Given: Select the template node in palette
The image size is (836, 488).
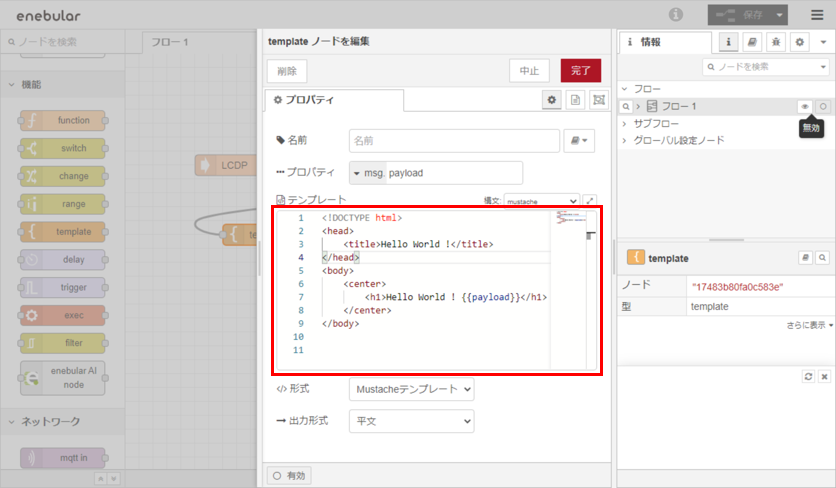Looking at the screenshot, I should click(63, 232).
